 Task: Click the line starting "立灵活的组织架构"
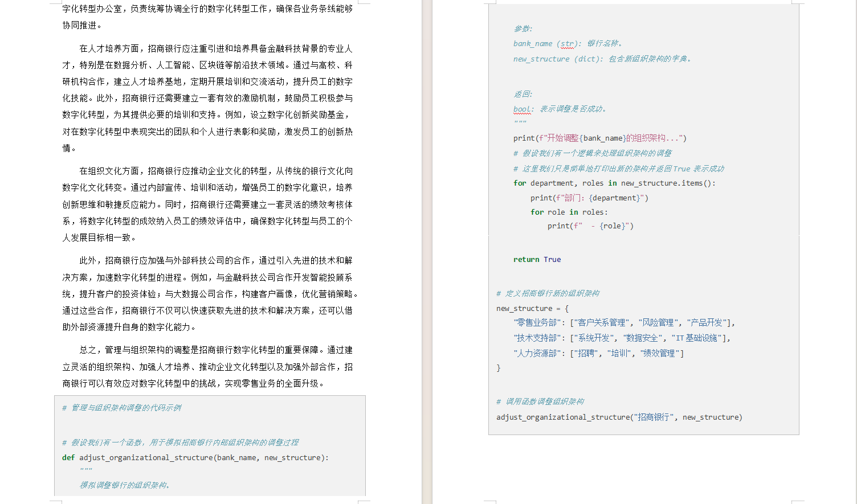point(207,367)
